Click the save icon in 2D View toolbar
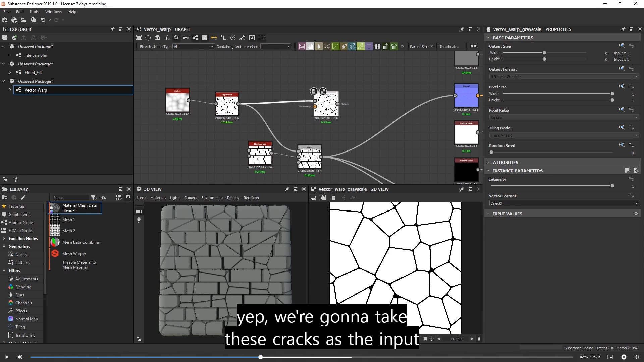This screenshot has width=644, height=362. point(323,198)
